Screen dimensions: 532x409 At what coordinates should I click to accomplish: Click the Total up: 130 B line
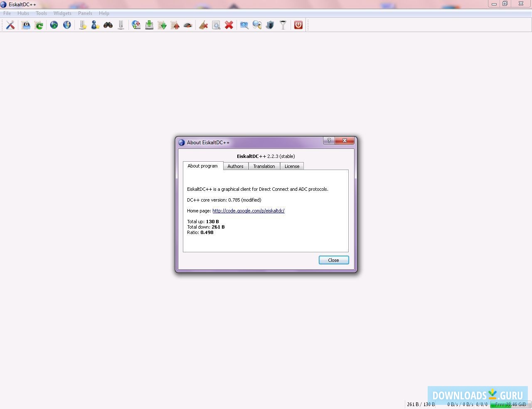203,222
